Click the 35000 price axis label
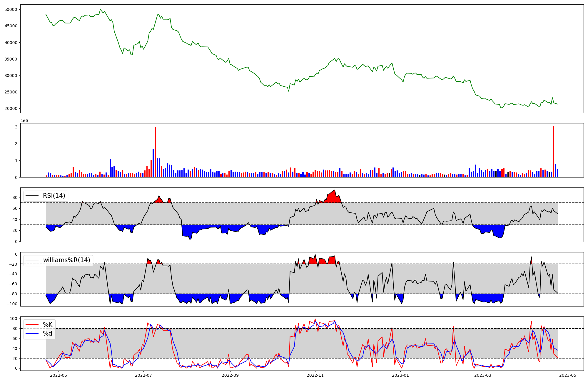Screen dimensions: 588x382 (11, 59)
